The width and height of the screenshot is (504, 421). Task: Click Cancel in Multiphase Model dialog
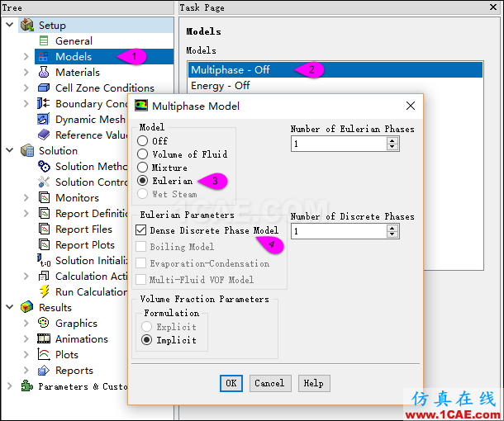tap(270, 383)
